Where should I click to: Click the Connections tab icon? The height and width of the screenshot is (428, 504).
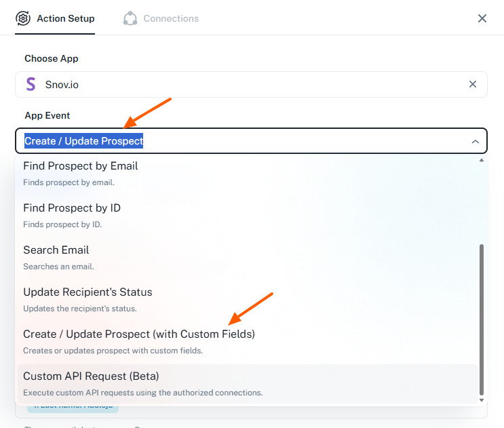pos(130,18)
